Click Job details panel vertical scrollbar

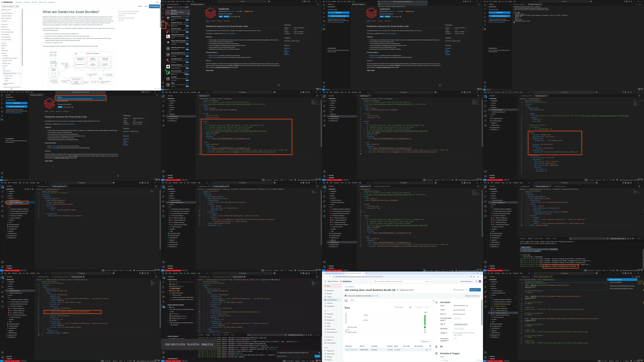(x=482, y=312)
